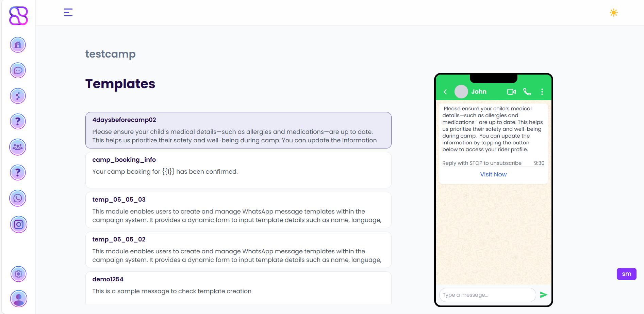Open the team members section
The width and height of the screenshot is (644, 314).
click(x=18, y=147)
